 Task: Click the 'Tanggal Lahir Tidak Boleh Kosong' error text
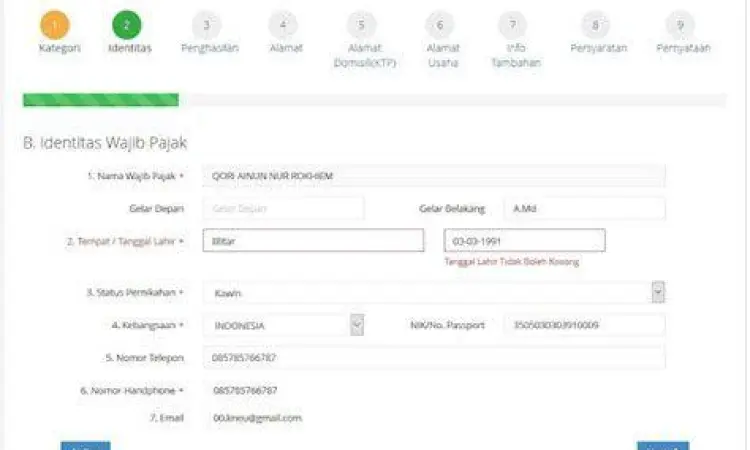coord(512,262)
